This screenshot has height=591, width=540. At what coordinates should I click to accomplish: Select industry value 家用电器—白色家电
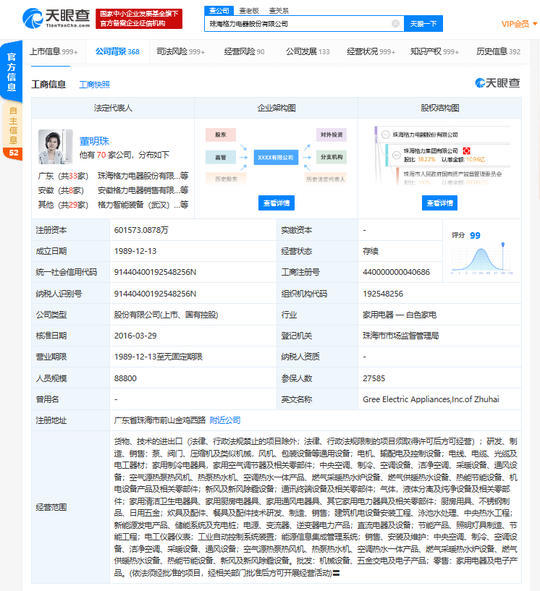[x=399, y=315]
